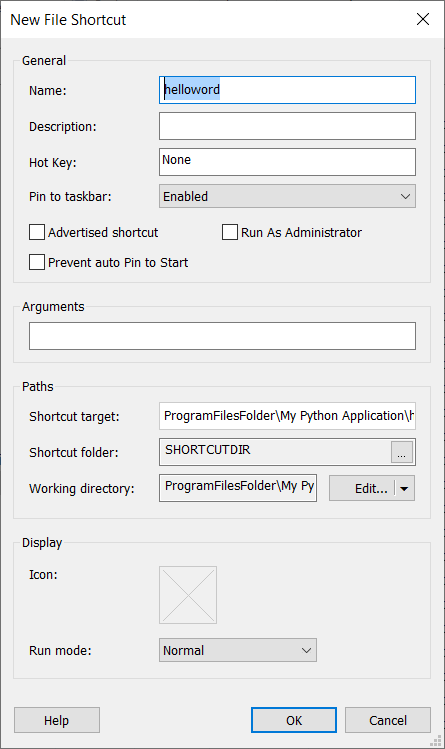This screenshot has height=749, width=445.
Task: Check Run As Administrator
Action: coord(230,233)
